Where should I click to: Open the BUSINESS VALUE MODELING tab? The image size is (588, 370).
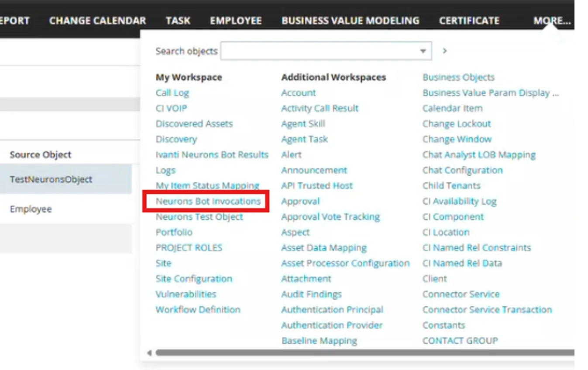point(350,21)
